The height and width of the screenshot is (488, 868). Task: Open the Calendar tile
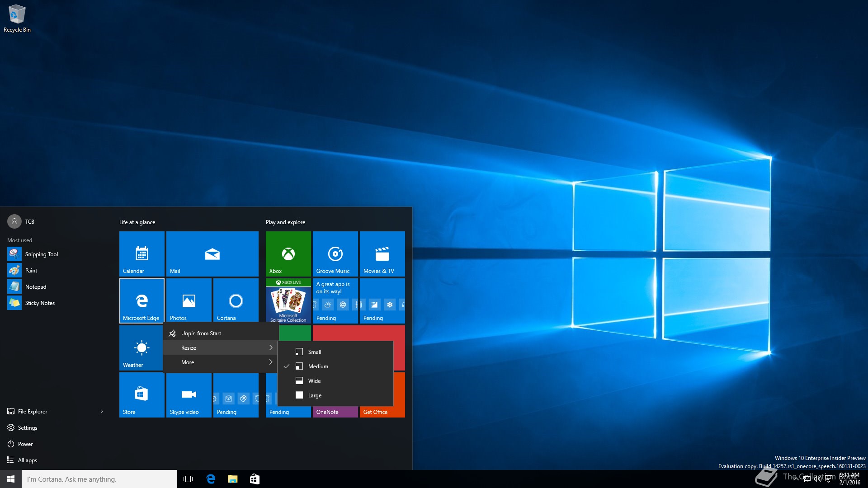tap(142, 253)
